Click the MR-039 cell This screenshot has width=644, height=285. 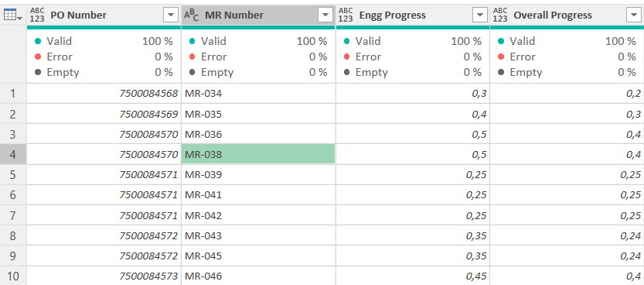(x=258, y=175)
